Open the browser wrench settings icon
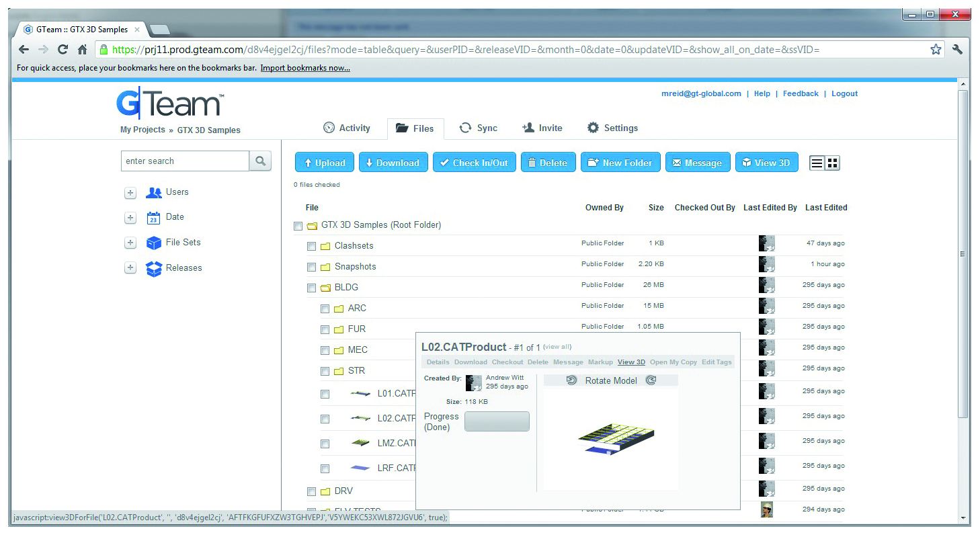Viewport: 980px width, 535px height. (957, 49)
